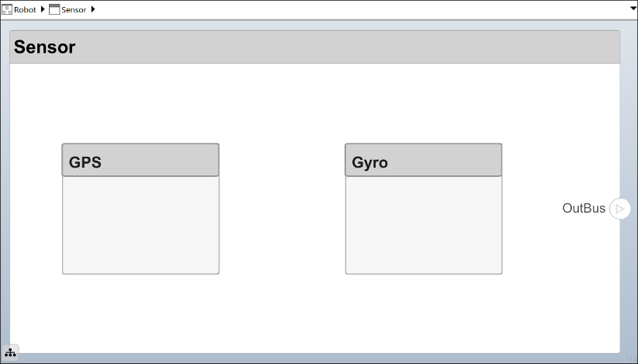
Task: Open the dropdown arrow at top-right corner
Action: coord(633,9)
